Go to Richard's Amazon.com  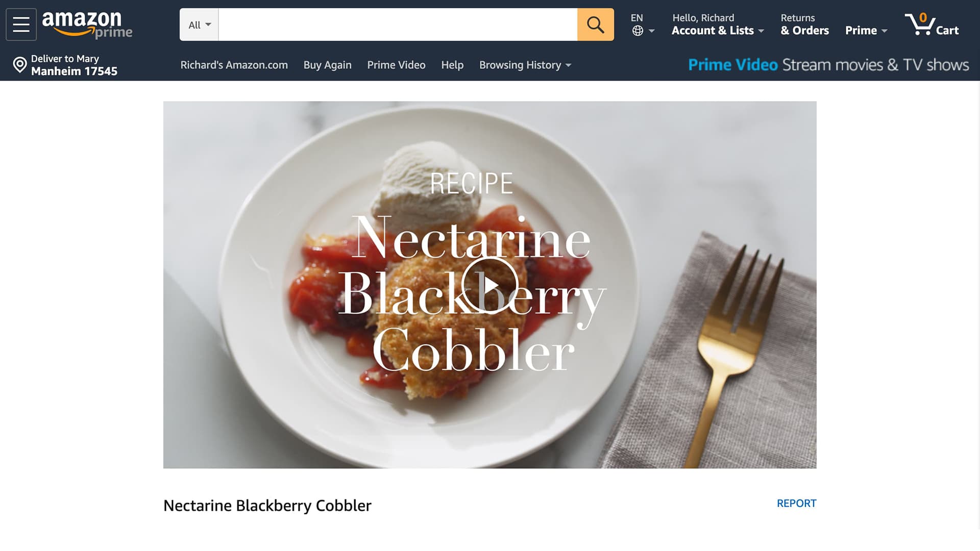[234, 65]
